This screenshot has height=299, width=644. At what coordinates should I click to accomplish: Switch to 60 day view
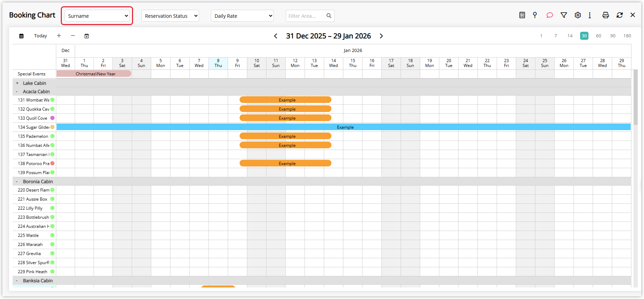click(599, 36)
